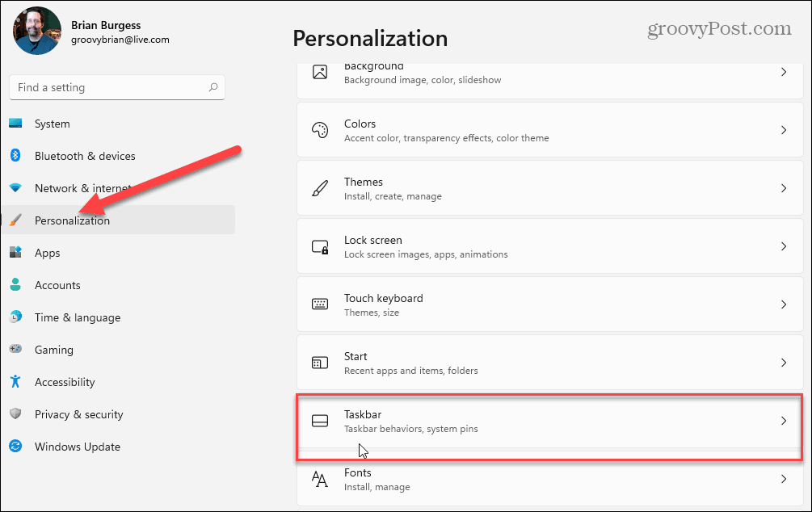This screenshot has height=512, width=812.
Task: Click the Find a setting search box
Action: [x=117, y=87]
